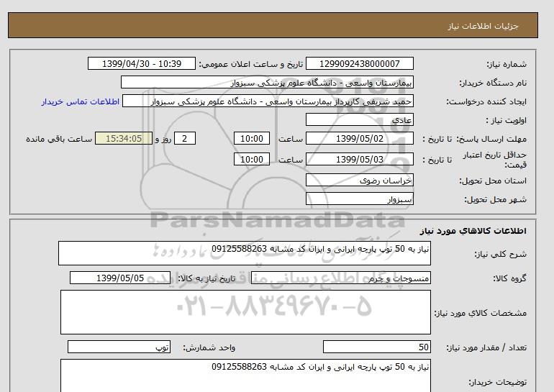Click the buyer organization name field
The image size is (554, 392).
click(267, 82)
